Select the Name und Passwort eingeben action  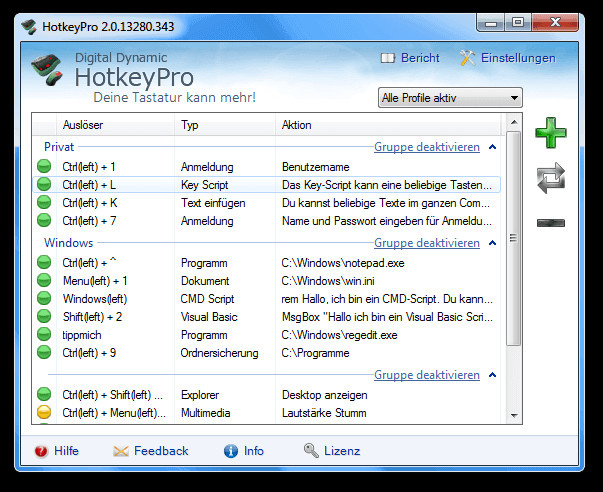click(386, 221)
